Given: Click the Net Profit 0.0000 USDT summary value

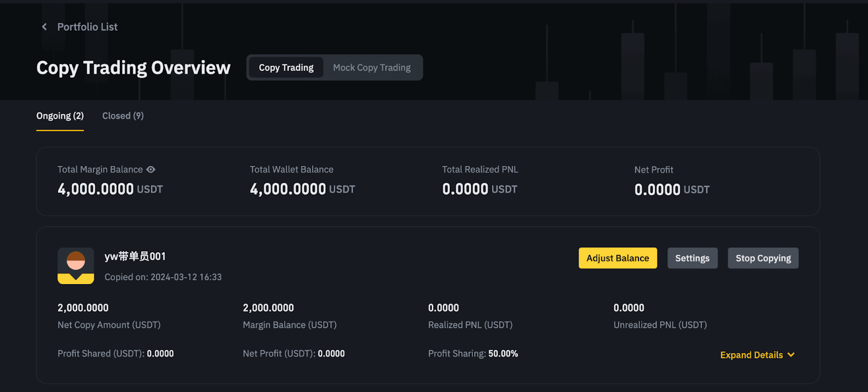Looking at the screenshot, I should click(658, 190).
